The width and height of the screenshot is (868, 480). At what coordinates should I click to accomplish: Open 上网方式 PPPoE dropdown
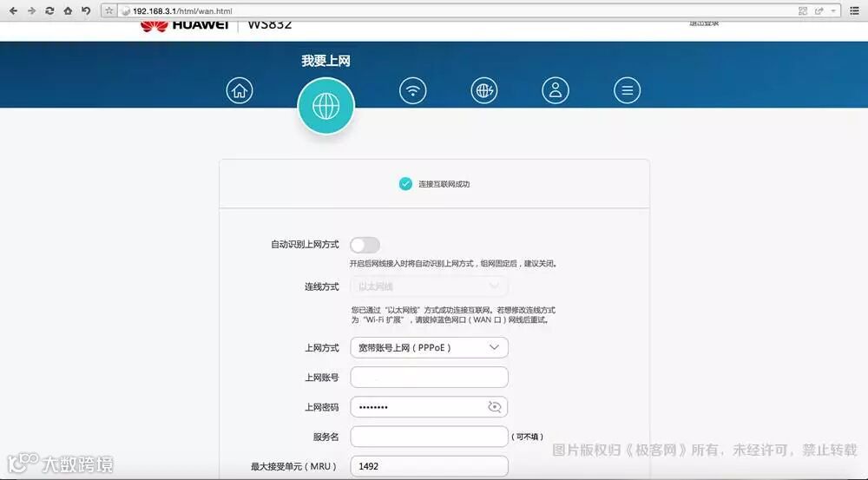point(429,348)
